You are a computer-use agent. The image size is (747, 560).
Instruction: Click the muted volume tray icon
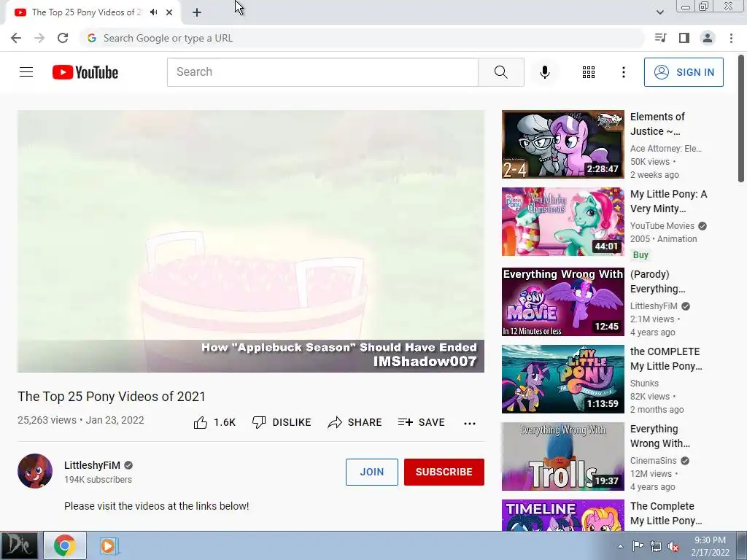tap(673, 546)
